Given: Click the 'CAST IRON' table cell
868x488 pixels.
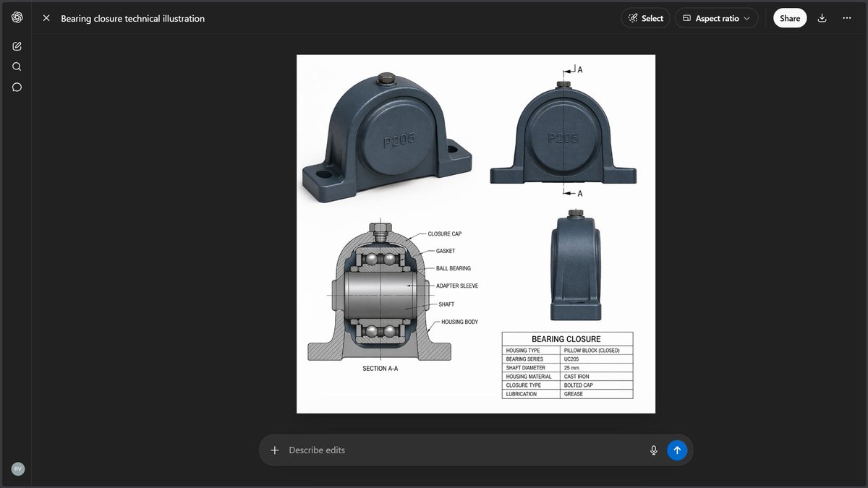Looking at the screenshot, I should pyautogui.click(x=597, y=377).
